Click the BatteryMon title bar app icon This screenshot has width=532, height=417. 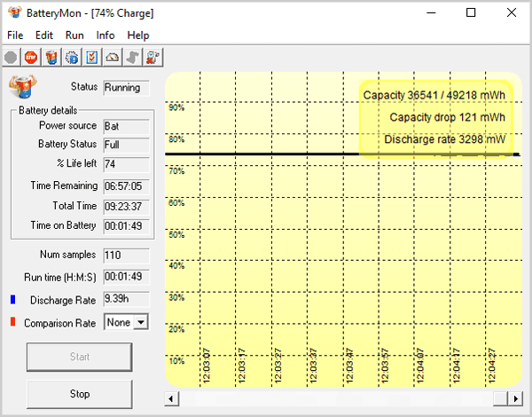(15, 12)
